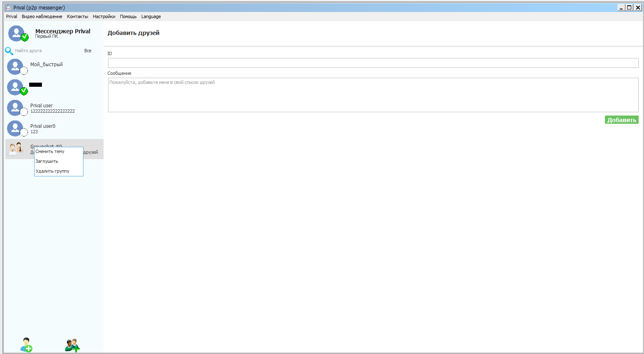Open the Видео наблюдение menu
This screenshot has width=644, height=354.
tap(42, 17)
